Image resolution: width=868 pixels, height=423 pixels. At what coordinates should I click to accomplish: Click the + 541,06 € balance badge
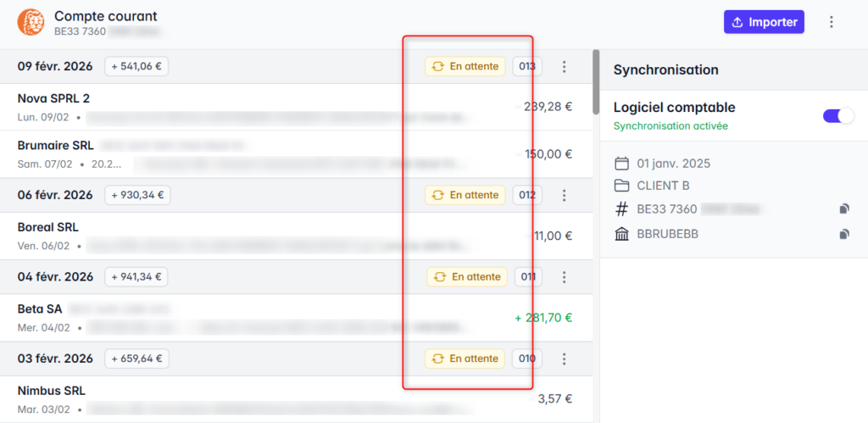click(x=136, y=66)
